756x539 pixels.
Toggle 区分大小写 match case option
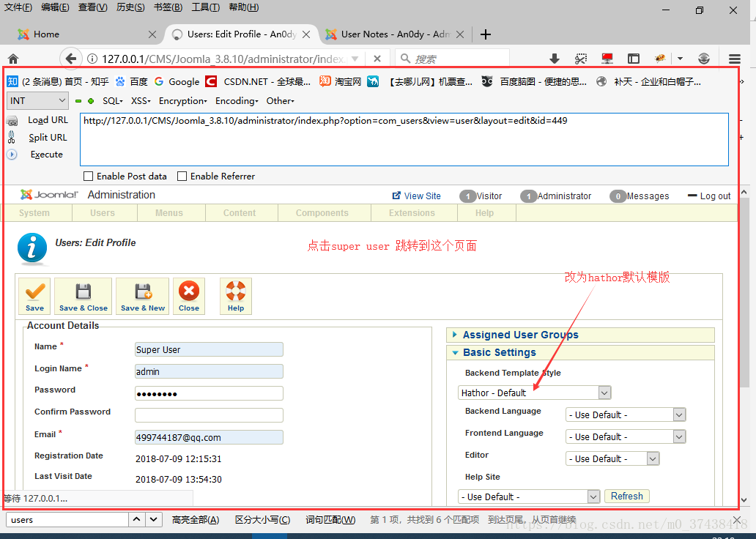262,520
